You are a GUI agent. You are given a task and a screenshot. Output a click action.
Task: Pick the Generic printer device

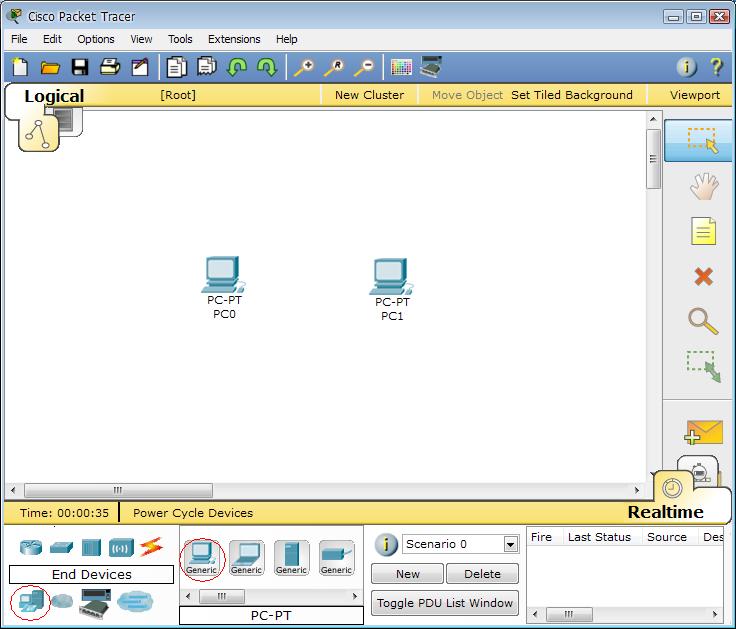(337, 558)
